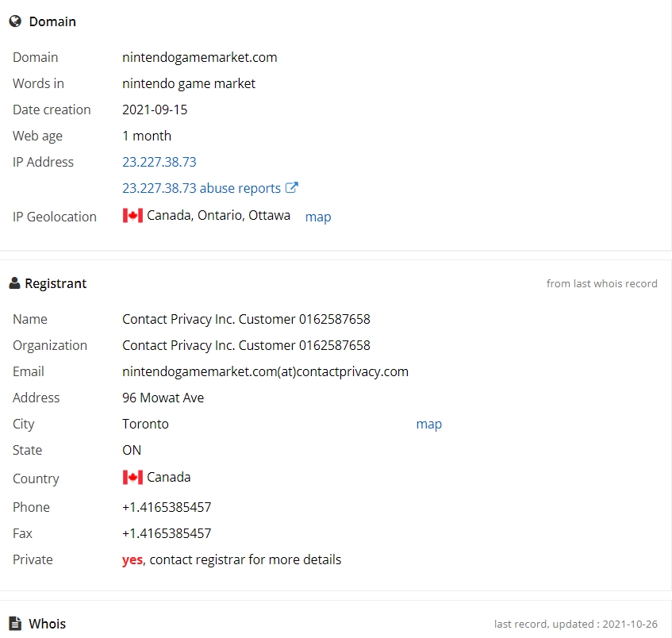
Task: Click the address 96 Mowat Ave
Action: point(163,398)
